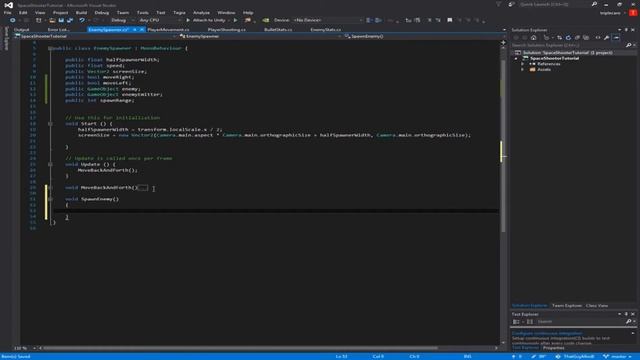Screen dimensions: 640x360
Task: Click the Solution Explorer Home icon
Action: 533,38
